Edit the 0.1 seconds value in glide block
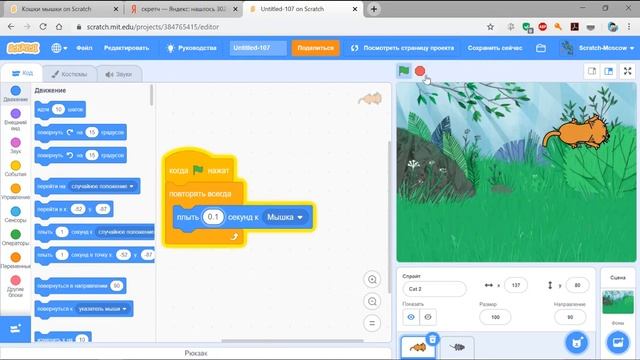Viewport: 640px width, 360px height. tap(213, 217)
